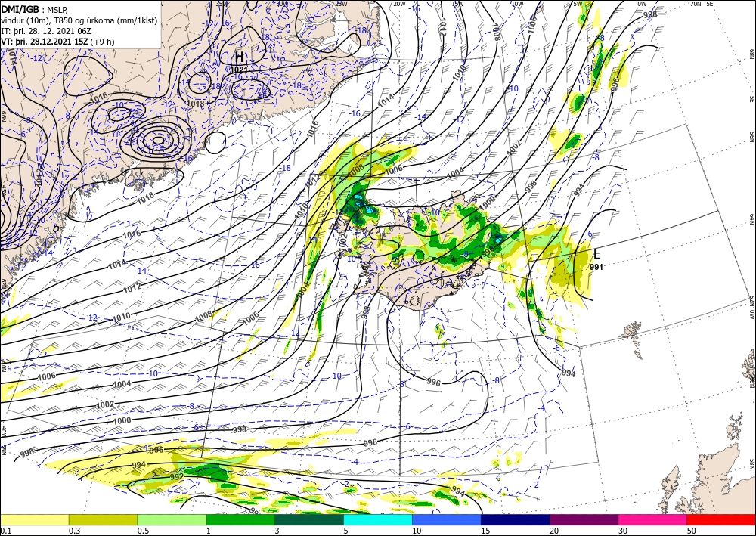
Task: Click the light green 0.5–1 legend swatch
Action: point(172,519)
